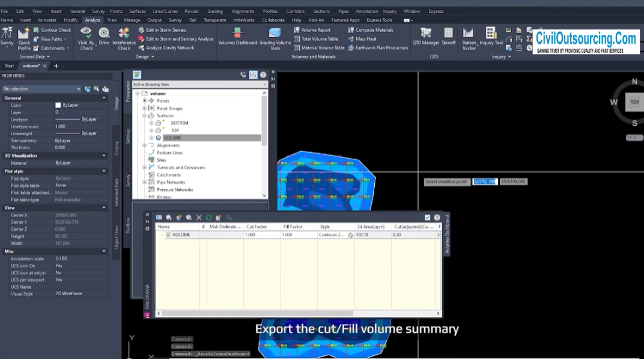Open the Grading menu
The image size is (644, 359).
215,11
